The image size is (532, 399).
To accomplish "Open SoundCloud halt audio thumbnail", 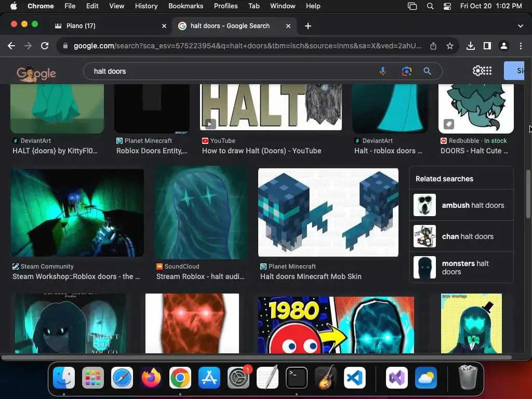I will coord(201,212).
